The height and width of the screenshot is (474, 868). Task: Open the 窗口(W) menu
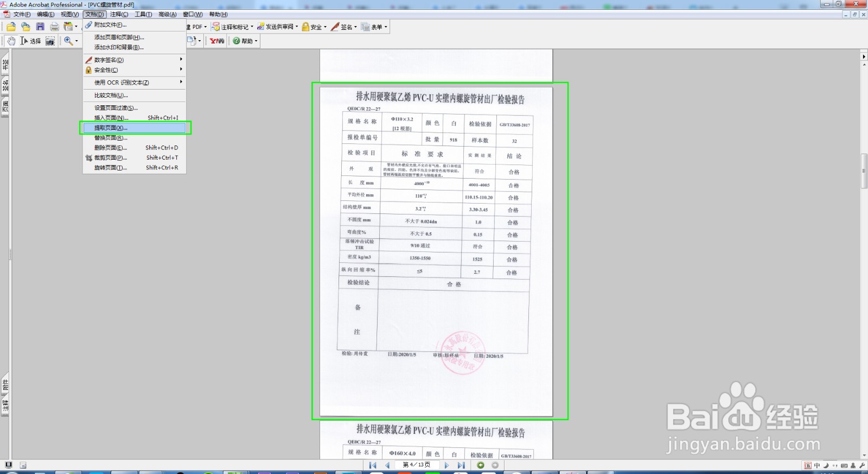(193, 14)
